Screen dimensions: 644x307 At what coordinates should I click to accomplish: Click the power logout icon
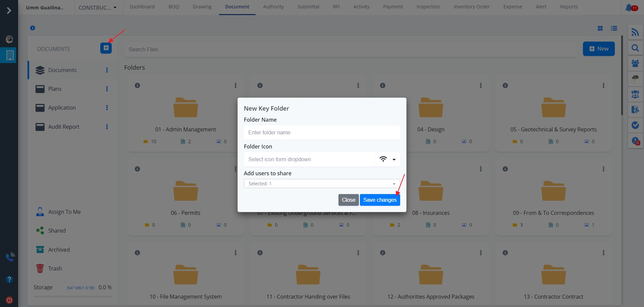9,300
